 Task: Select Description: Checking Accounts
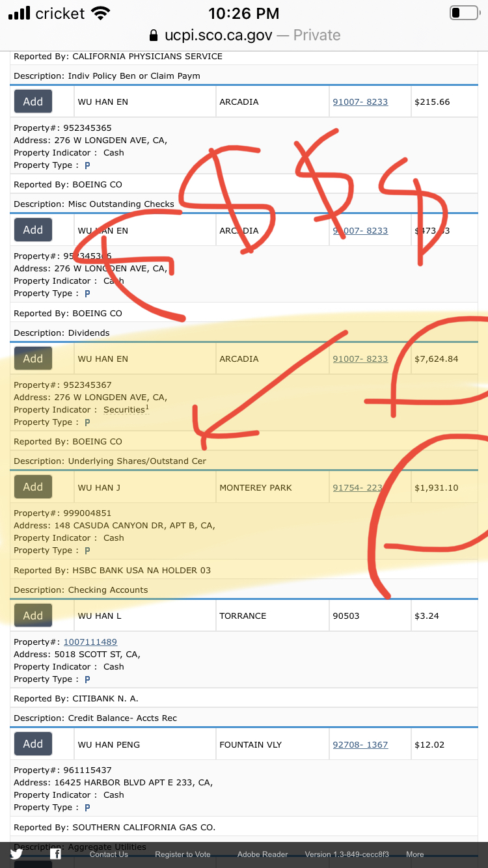click(81, 590)
